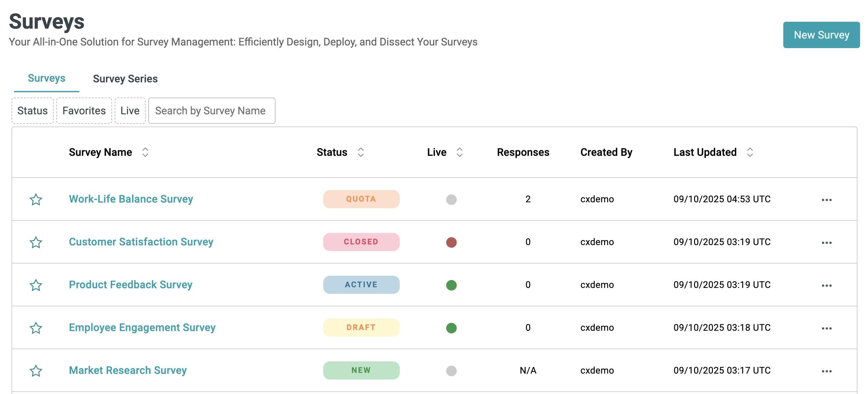Open the Employee Engagement Survey link
868x394 pixels.
(142, 327)
